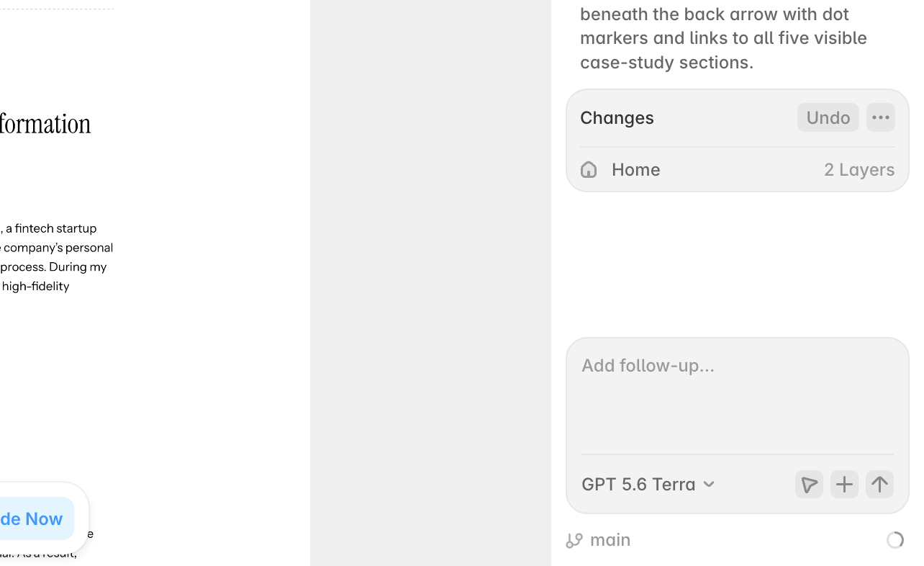Click the Changes panel header
The width and height of the screenshot is (924, 566).
point(617,117)
